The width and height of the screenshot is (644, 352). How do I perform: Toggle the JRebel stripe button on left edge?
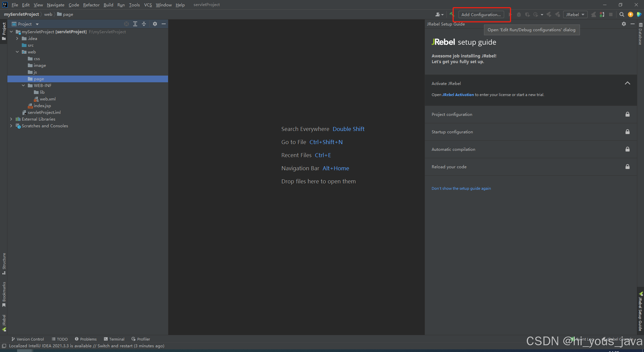coord(4,323)
